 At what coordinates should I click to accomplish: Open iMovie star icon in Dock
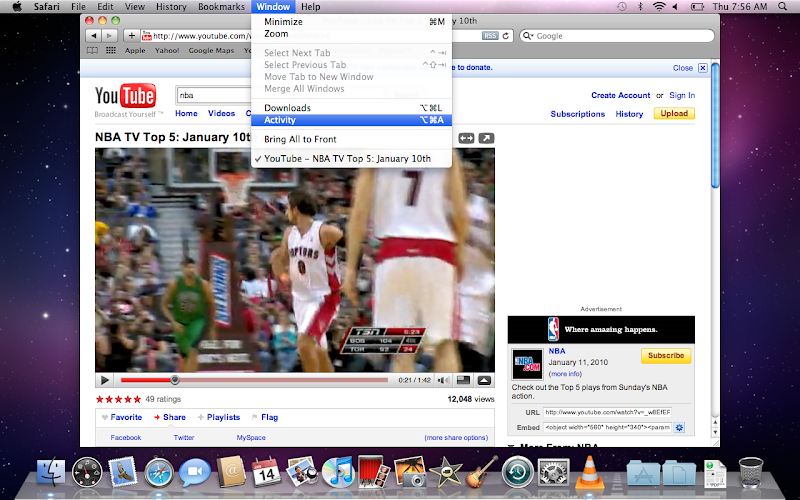[445, 472]
